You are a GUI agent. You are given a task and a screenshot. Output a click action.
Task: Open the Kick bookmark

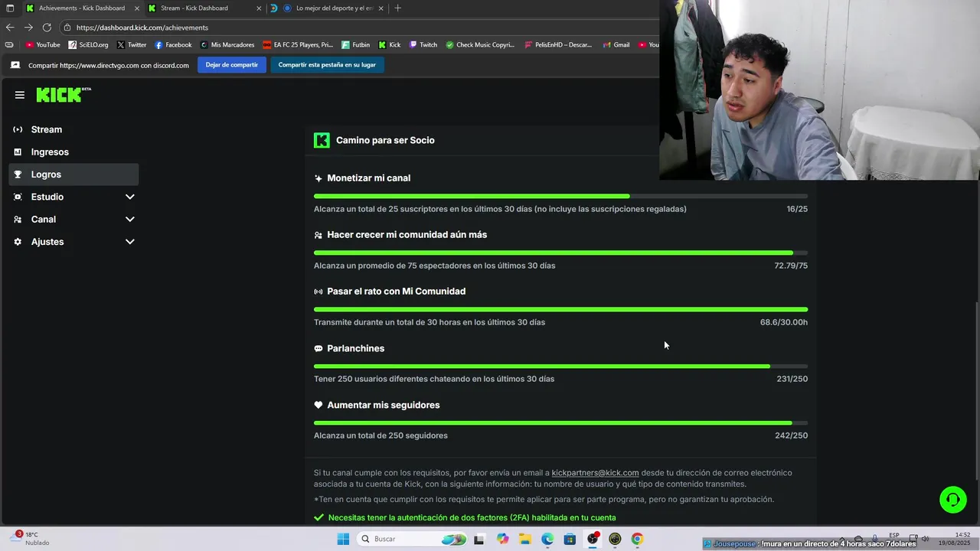(x=390, y=45)
